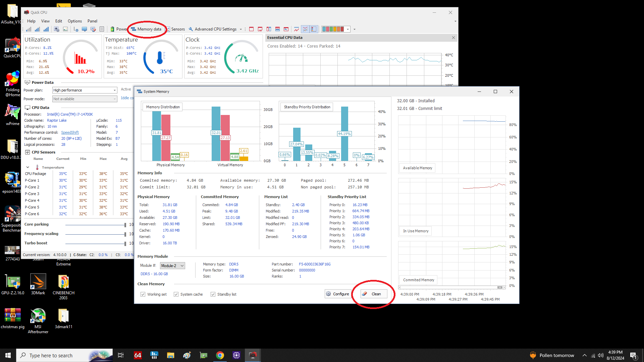Click the blue speech-bubble monitor toolbar icon
This screenshot has width=644, height=362.
[85, 29]
